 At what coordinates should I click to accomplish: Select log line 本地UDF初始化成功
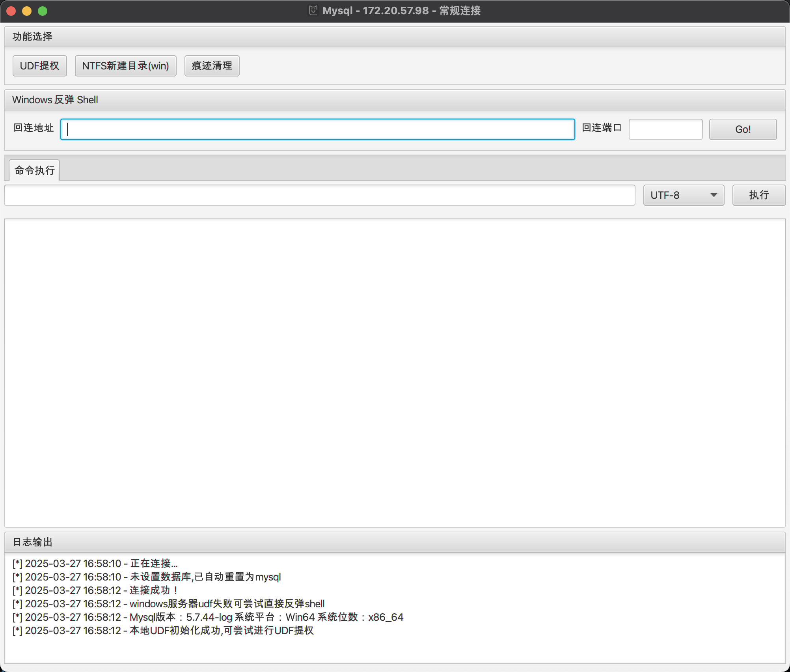point(163,631)
